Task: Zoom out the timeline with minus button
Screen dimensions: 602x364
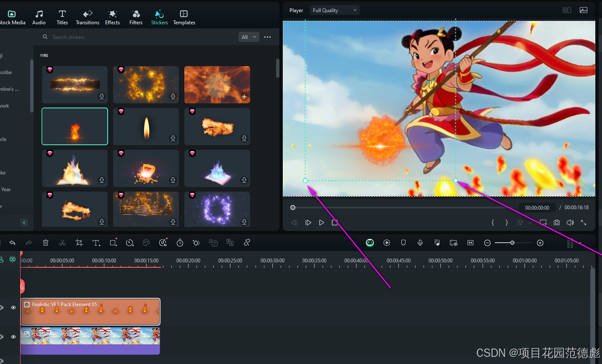Action: pyautogui.click(x=487, y=243)
